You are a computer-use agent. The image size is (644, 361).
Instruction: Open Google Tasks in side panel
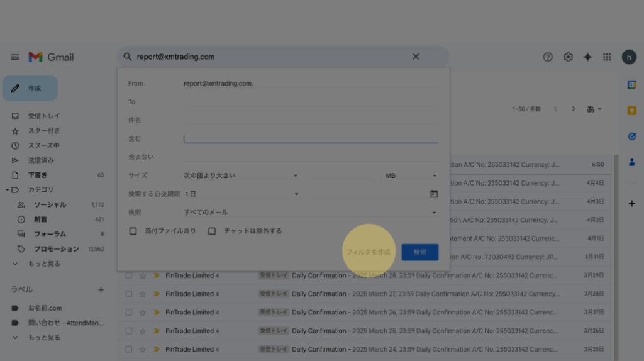[631, 136]
